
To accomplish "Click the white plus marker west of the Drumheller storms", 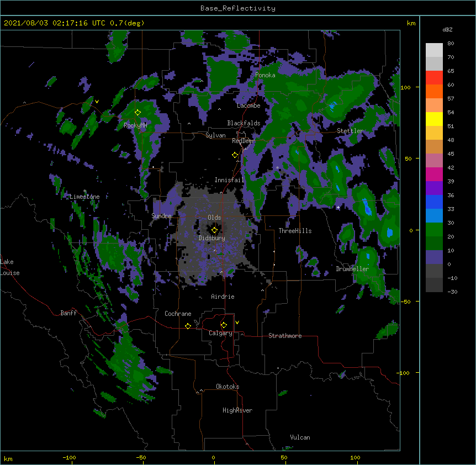I will (x=338, y=208).
